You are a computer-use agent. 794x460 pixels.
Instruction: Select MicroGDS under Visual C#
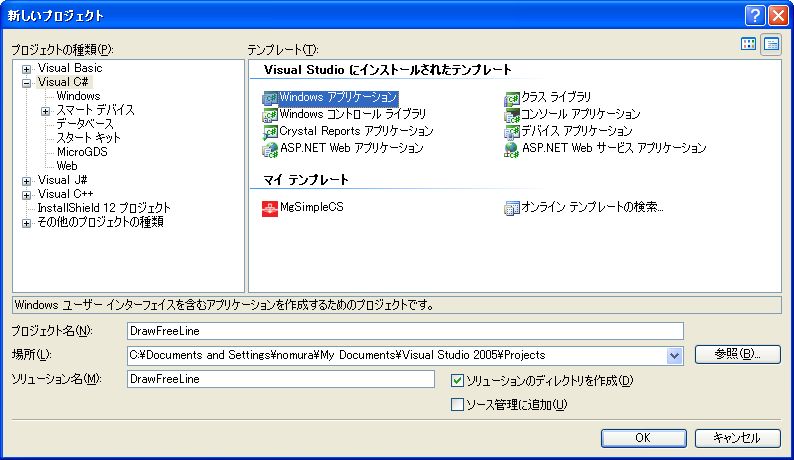tap(81, 152)
